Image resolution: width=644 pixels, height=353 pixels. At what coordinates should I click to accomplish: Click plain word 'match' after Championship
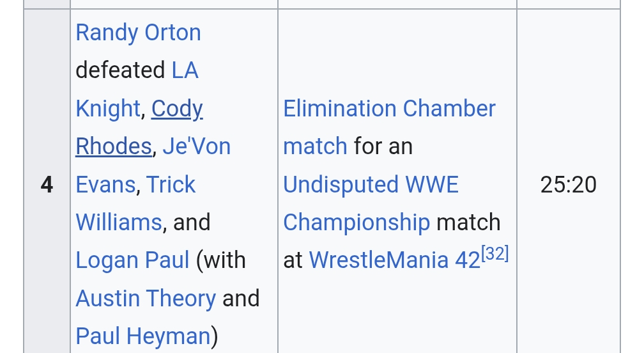coord(468,223)
